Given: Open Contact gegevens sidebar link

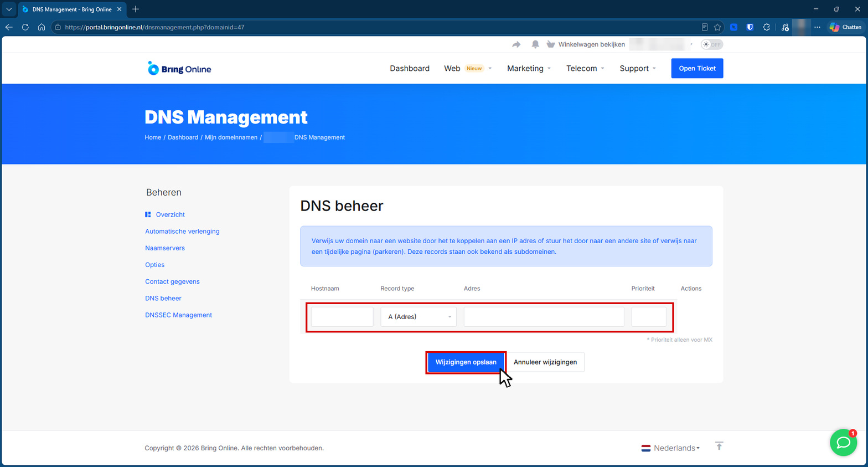Looking at the screenshot, I should click(x=172, y=281).
